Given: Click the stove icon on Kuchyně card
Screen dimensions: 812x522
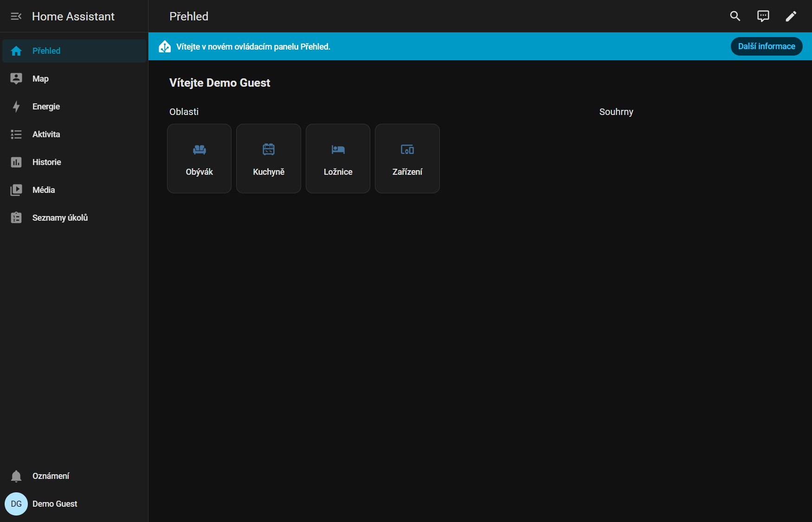Looking at the screenshot, I should pyautogui.click(x=269, y=149).
